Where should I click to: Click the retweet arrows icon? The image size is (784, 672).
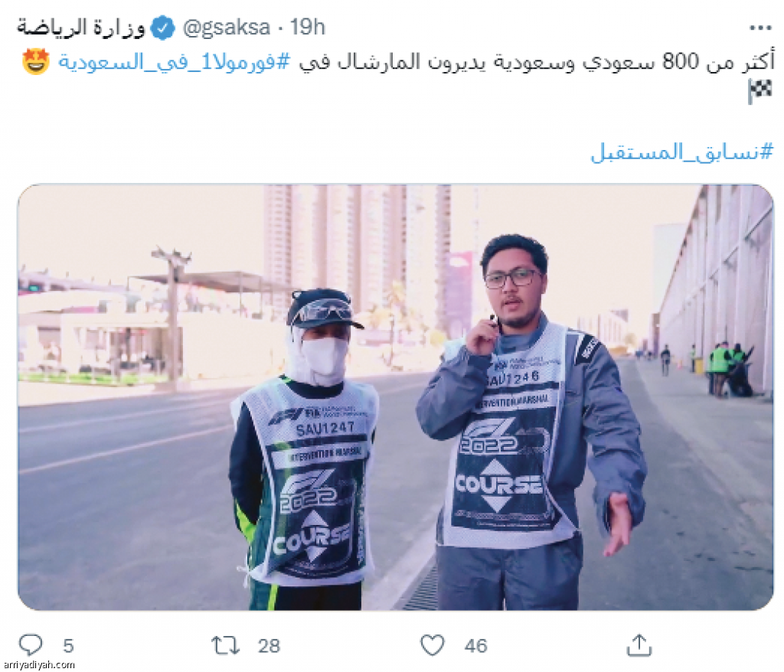pyautogui.click(x=226, y=645)
